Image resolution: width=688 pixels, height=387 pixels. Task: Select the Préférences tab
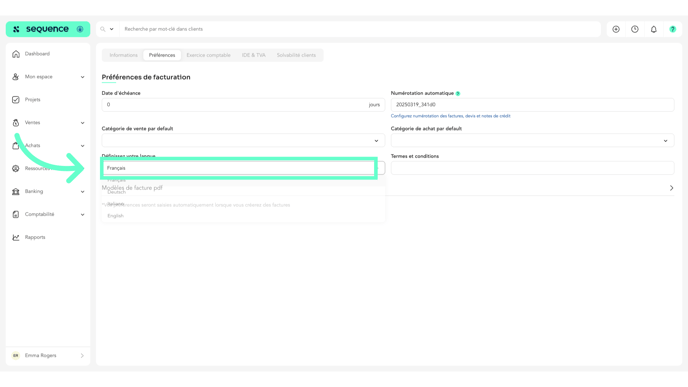(162, 55)
